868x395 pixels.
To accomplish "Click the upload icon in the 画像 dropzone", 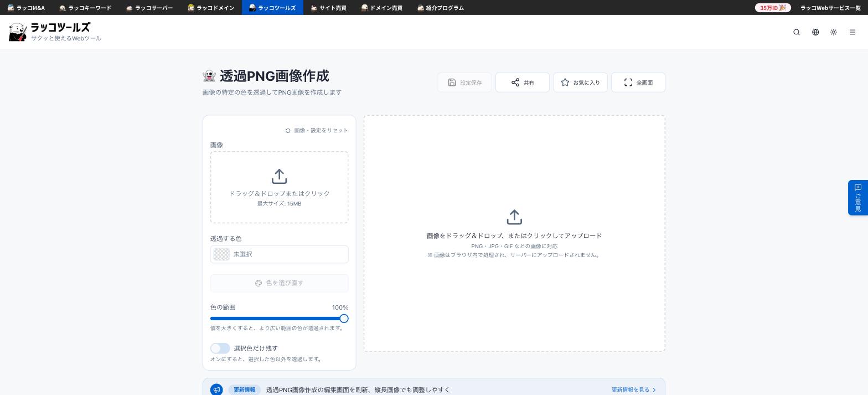I will coord(280,177).
